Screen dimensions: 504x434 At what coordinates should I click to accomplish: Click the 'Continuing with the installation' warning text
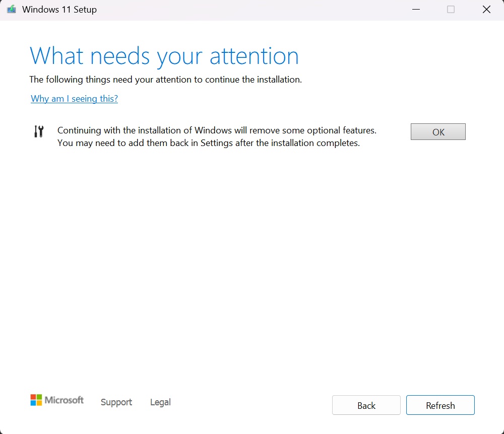point(217,136)
